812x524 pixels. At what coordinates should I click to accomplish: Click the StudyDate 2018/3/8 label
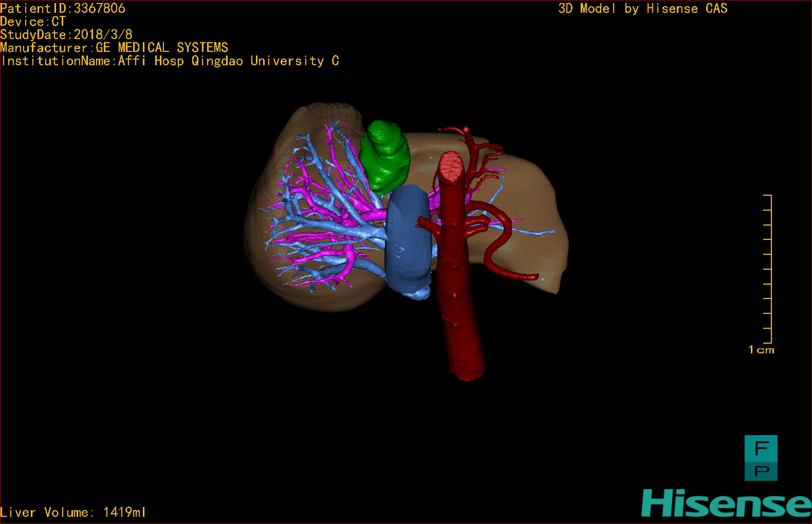(x=66, y=34)
